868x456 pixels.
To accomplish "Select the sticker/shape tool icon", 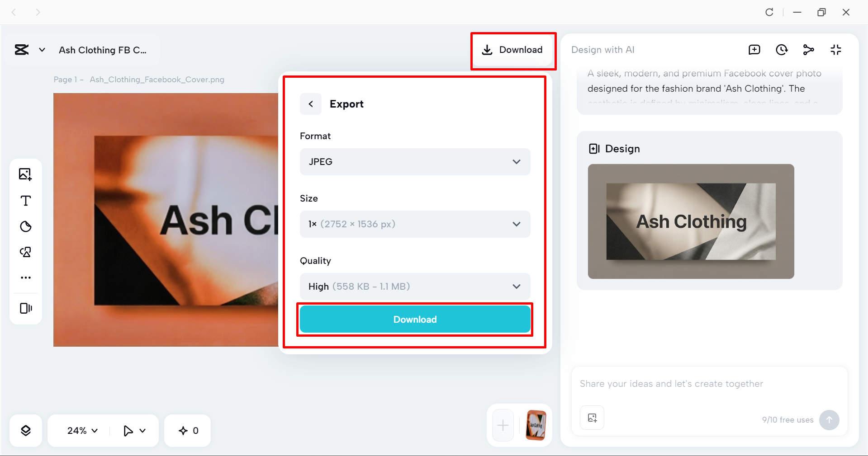I will tap(26, 226).
